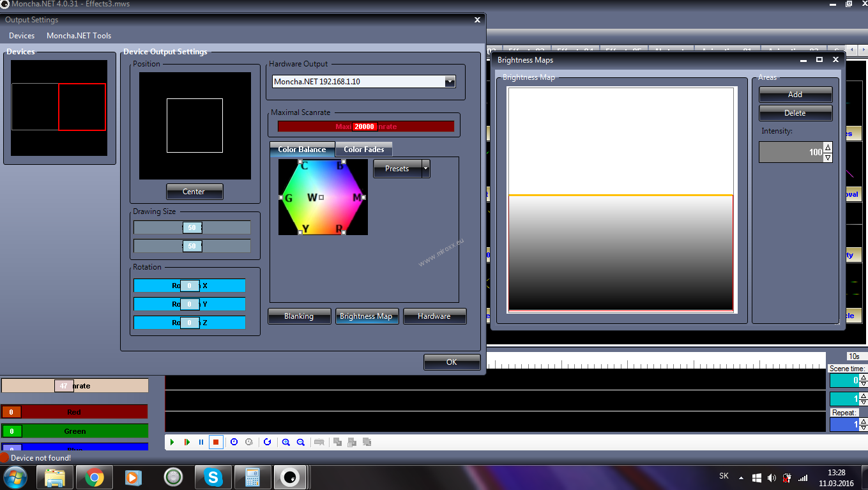Click the Rotation Y slider
The image size is (868, 490).
189,304
